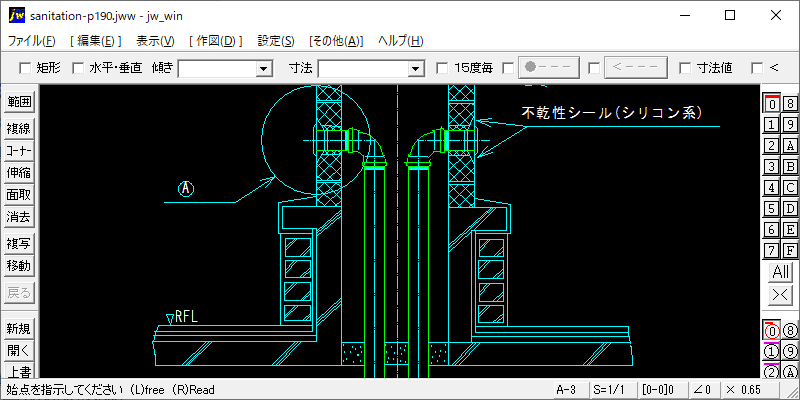Select layer group circled 0
The height and width of the screenshot is (400, 800).
(x=772, y=331)
